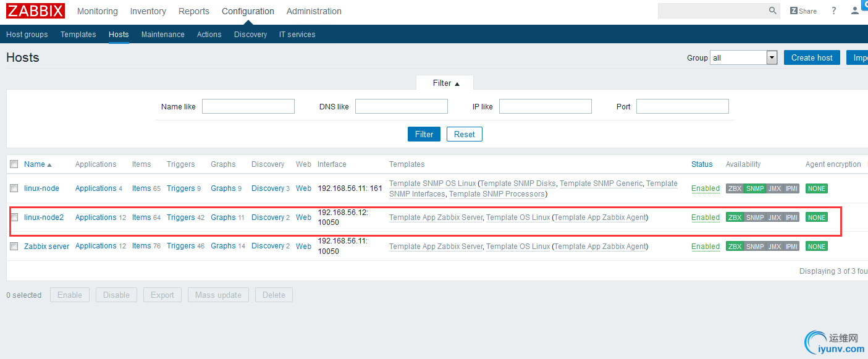
Task: Open the Administration menu
Action: 314,11
